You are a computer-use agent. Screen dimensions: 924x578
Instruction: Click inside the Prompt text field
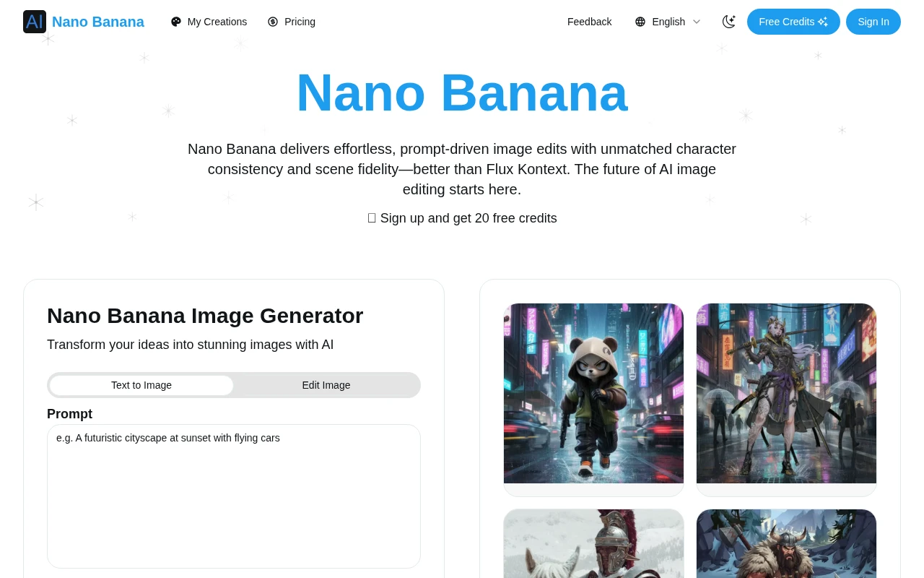(x=233, y=496)
